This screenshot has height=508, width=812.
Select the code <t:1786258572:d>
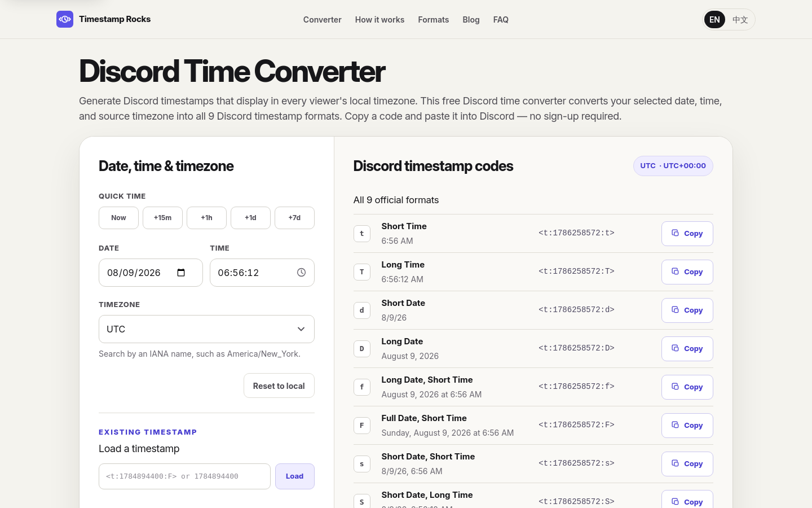coord(576,309)
